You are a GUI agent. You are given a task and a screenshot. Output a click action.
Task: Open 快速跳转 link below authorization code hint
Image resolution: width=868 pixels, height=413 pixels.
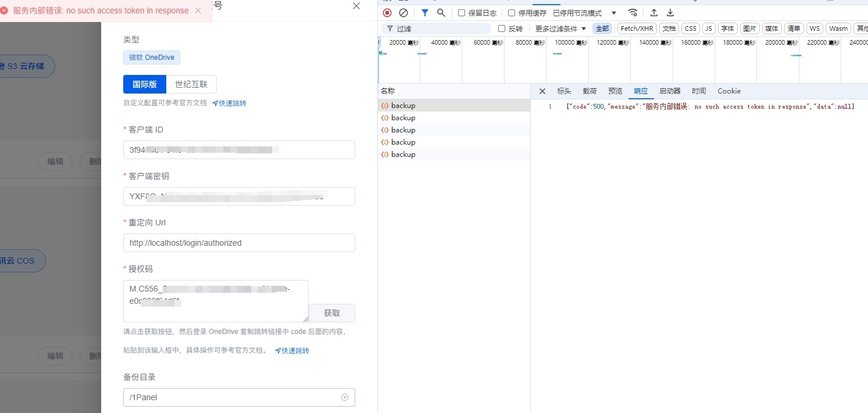[292, 351]
